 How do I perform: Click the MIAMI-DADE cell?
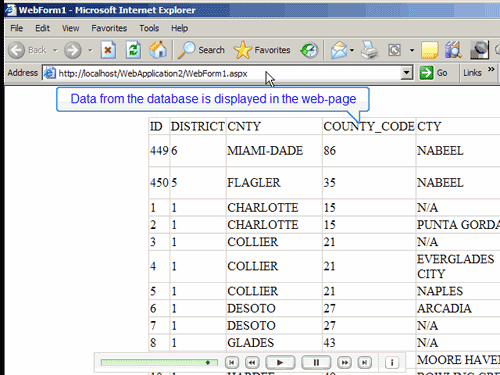tap(274, 151)
